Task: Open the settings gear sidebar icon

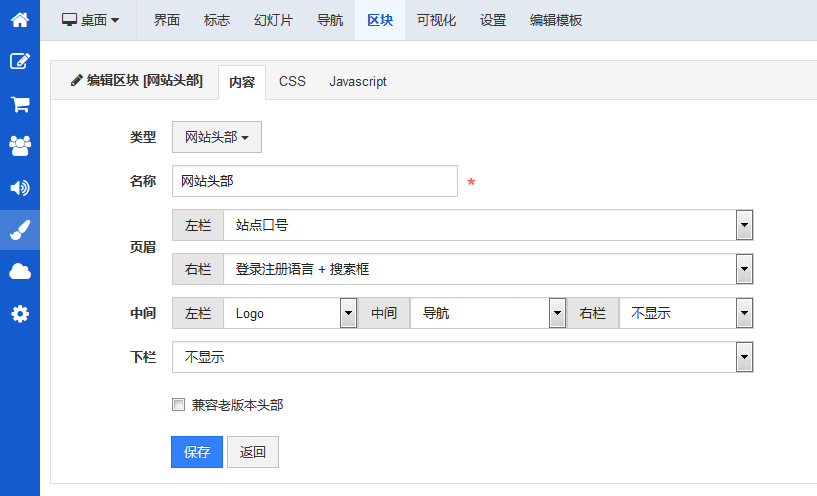Action: tap(19, 314)
